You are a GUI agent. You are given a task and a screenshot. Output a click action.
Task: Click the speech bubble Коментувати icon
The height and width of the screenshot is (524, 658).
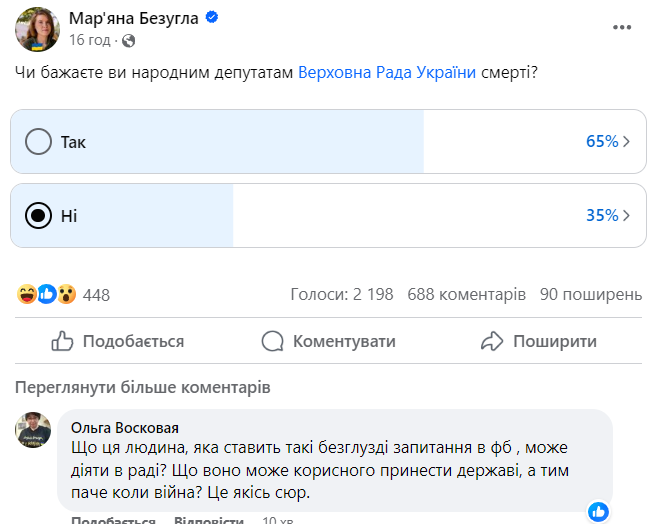pyautogui.click(x=272, y=341)
